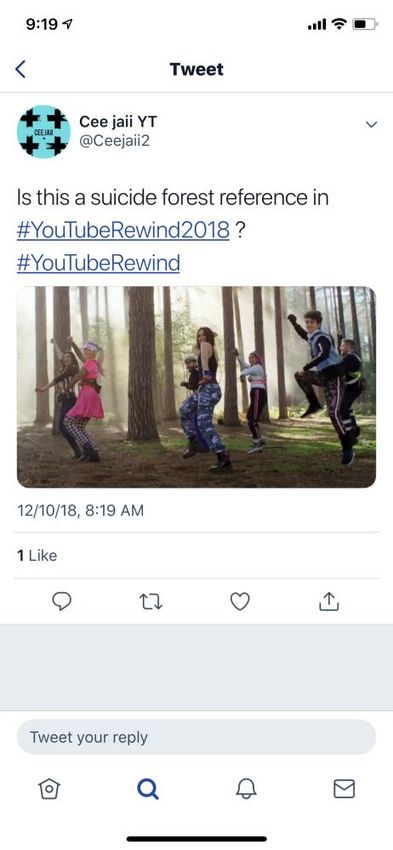Open the #YouTubeRewind2018 hashtag
This screenshot has width=393, height=850.
click(x=124, y=230)
